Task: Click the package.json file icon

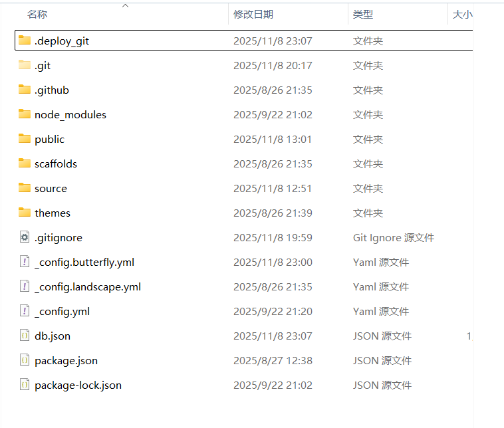Action: coord(25,360)
